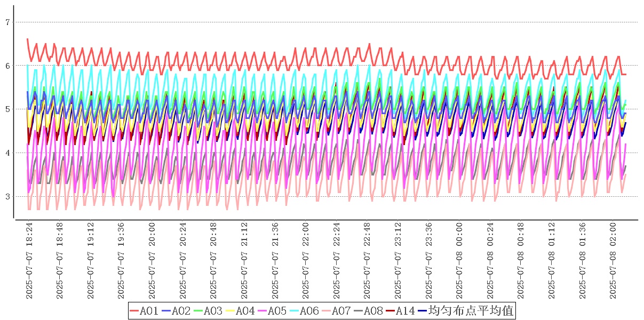Hide the cyan A06 series in the legend

coord(304,311)
